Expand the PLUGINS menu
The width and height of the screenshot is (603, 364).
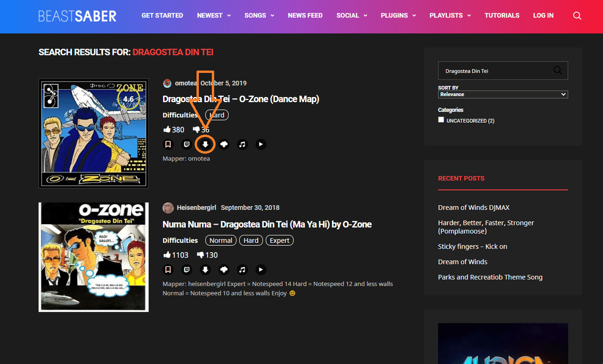click(398, 16)
